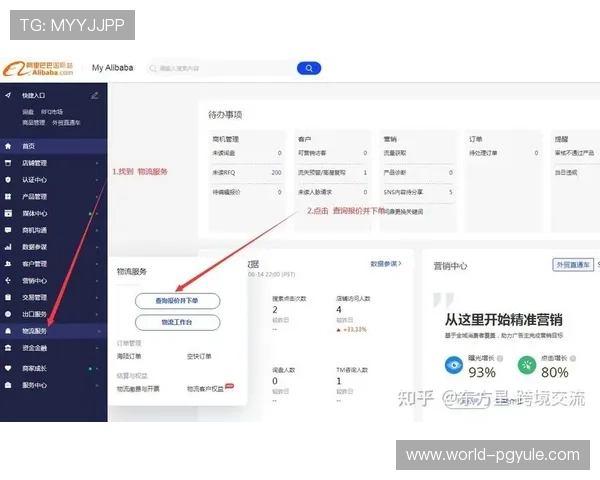Expand the 客户管理 submenu chevron

tap(97, 264)
